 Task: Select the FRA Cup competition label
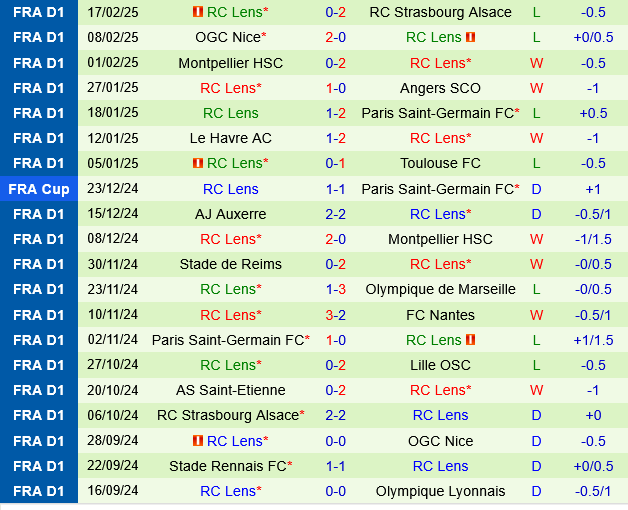[x=39, y=189]
